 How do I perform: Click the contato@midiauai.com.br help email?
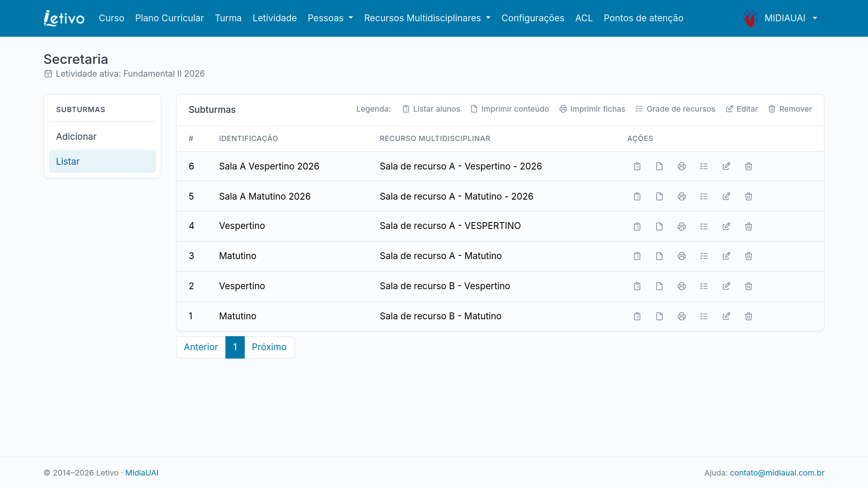click(777, 473)
